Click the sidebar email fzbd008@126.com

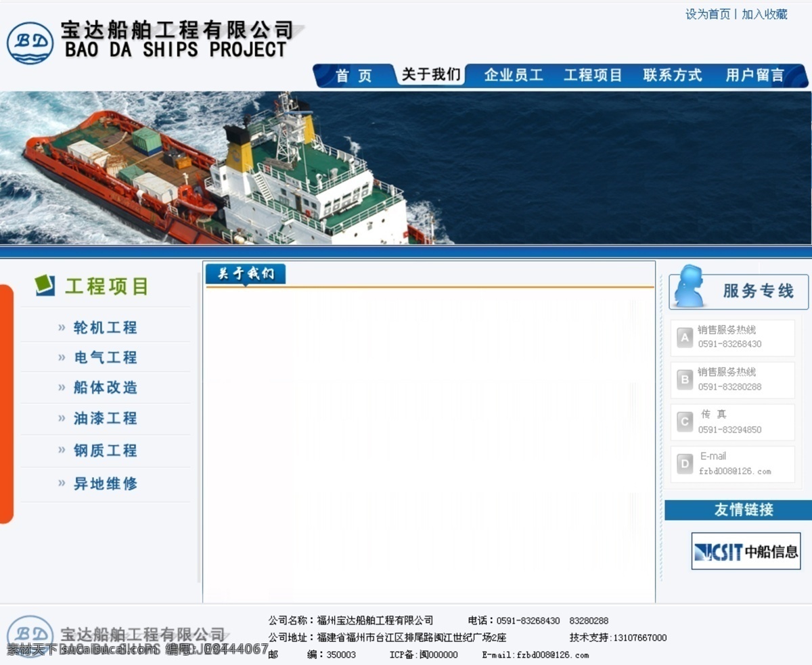point(735,472)
